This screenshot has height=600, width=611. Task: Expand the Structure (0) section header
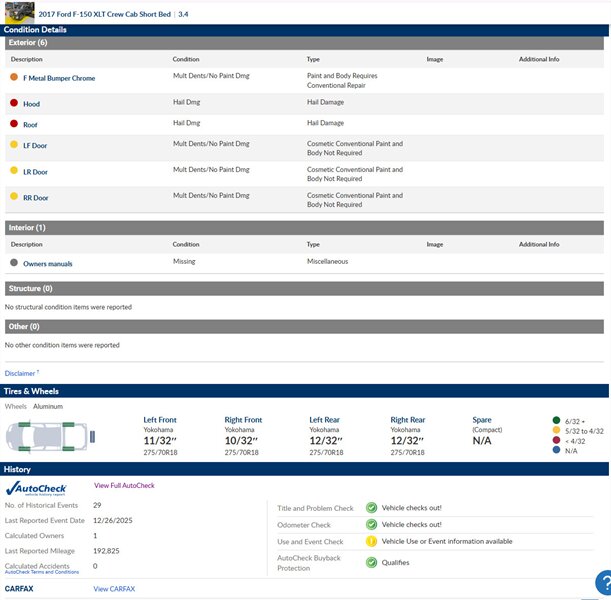304,289
